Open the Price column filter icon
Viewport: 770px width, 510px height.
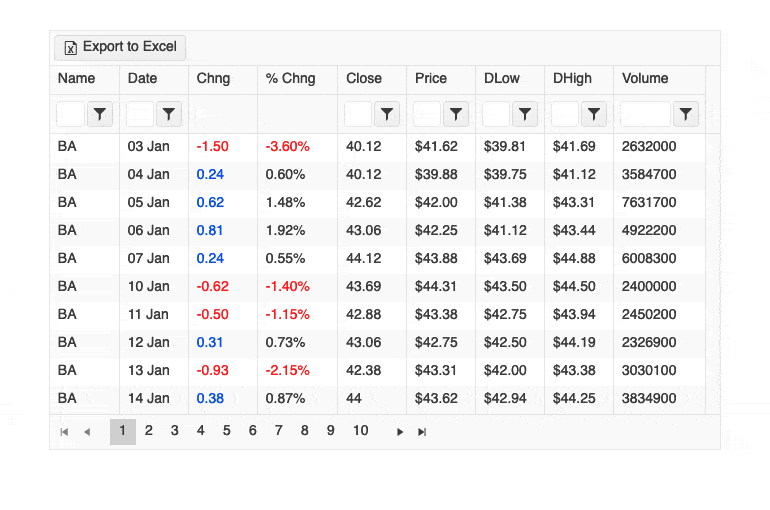(x=456, y=115)
